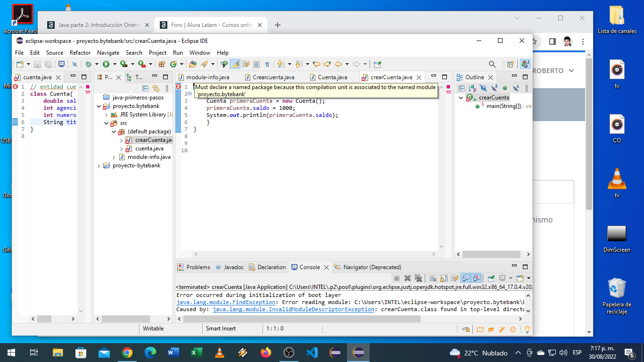Screen dimensions: 644x362
Task: Toggle Hide Non-Public Members green dot
Action: click(x=505, y=88)
